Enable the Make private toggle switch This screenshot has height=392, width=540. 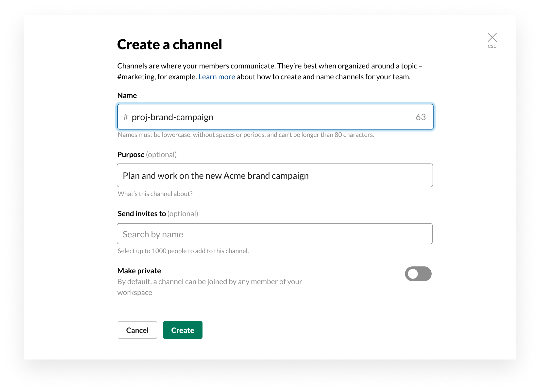[x=418, y=274]
